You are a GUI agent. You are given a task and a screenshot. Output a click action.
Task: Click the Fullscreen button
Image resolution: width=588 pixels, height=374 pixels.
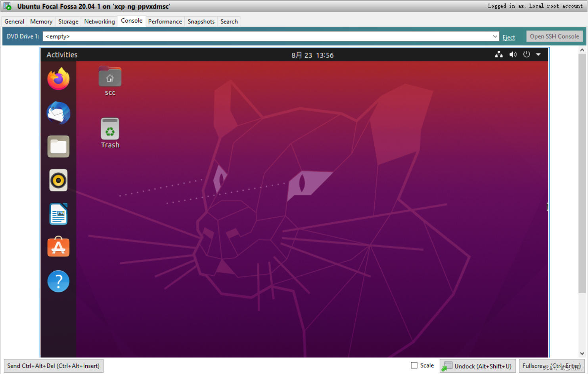(552, 366)
